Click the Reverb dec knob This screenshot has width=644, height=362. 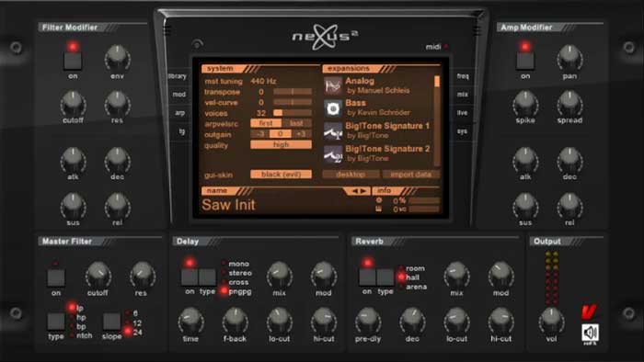tap(412, 321)
